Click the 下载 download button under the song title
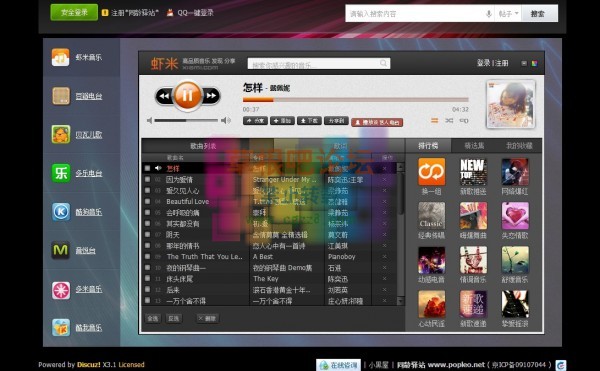 pyautogui.click(x=309, y=121)
